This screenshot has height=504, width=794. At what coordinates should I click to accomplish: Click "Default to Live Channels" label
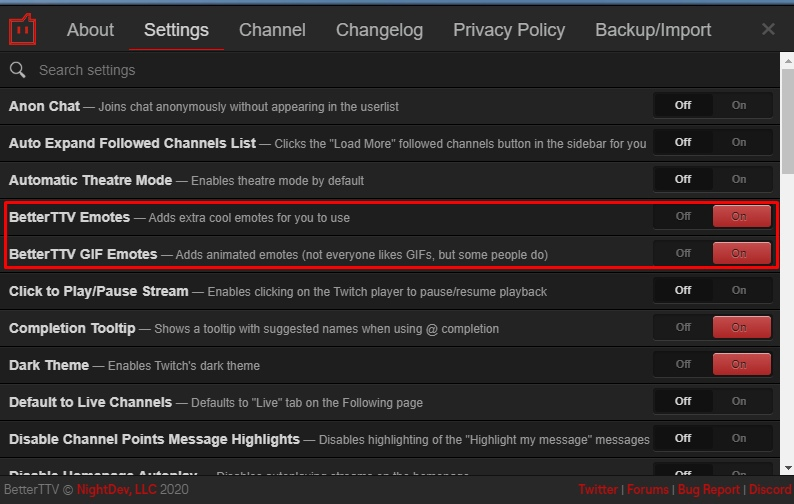coord(90,402)
